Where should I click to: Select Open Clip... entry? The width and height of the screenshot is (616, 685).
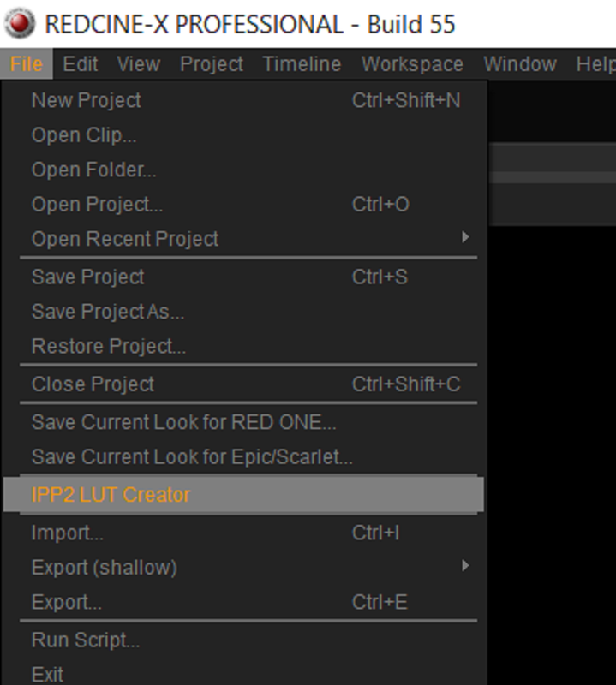(243, 135)
